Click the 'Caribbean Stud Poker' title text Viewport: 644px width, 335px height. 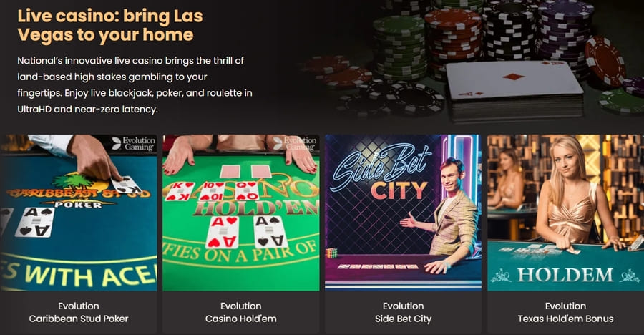79,319
